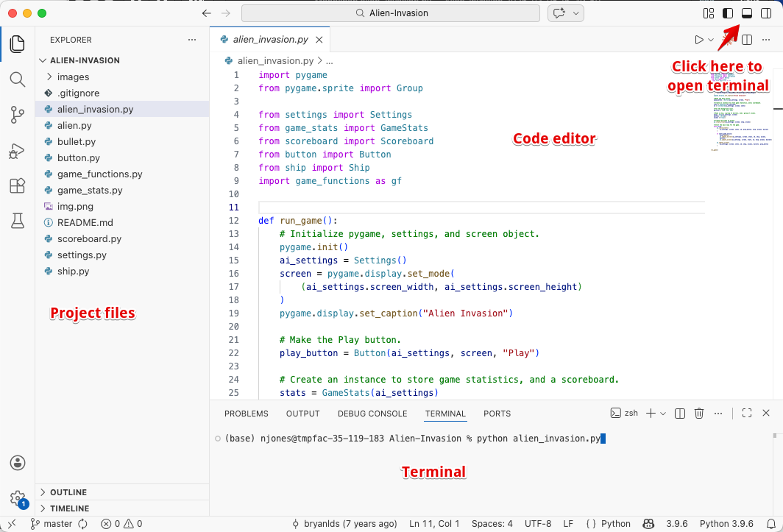Split the editor to the right
The width and height of the screenshot is (783, 532).
click(x=747, y=40)
